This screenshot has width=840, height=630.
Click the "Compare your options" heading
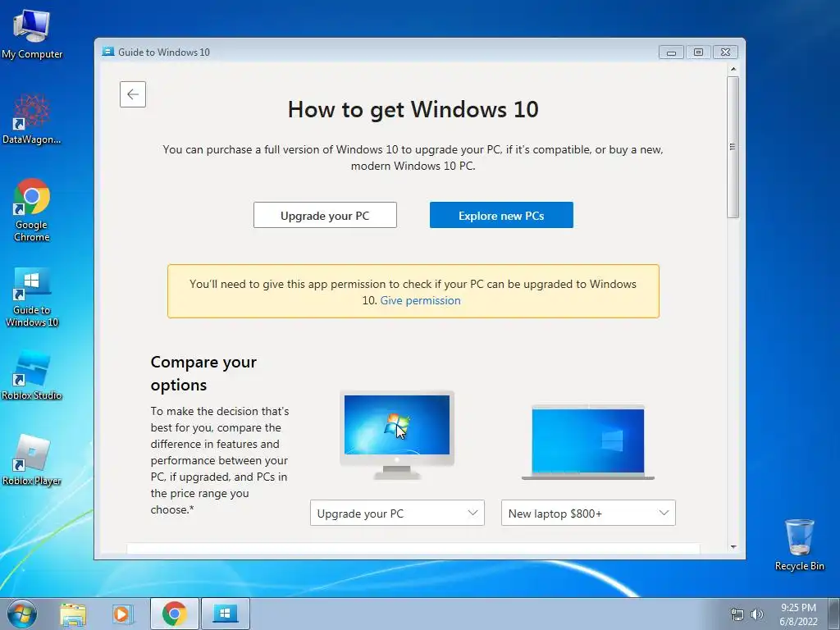[203, 373]
